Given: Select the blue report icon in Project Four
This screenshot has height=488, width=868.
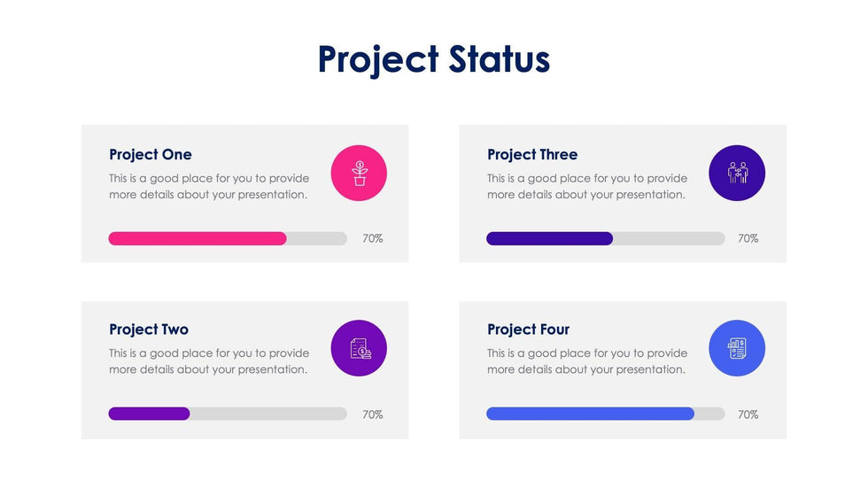Looking at the screenshot, I should 737,348.
